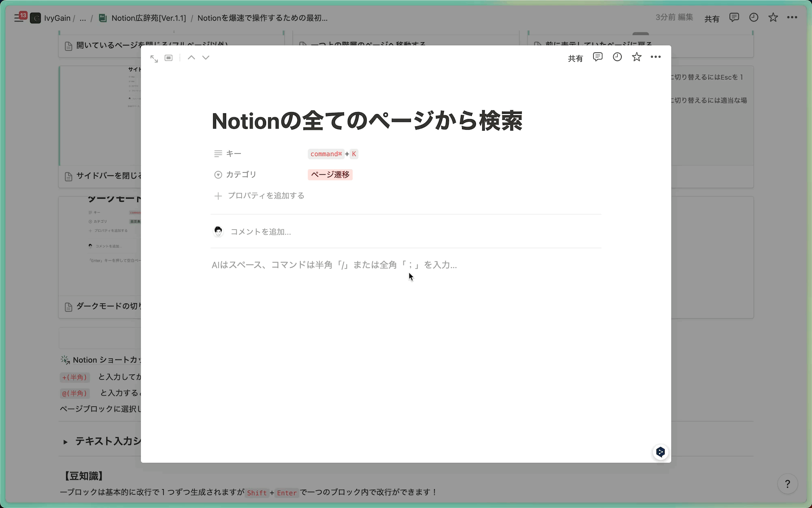Open Notion広辞苑[Ver.1.1] breadcrumb

coord(148,18)
